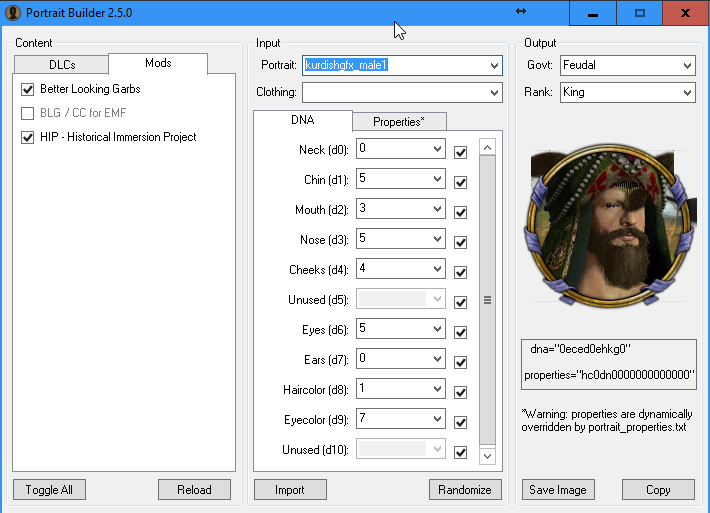The image size is (710, 513).
Task: Maximize the Portrait Builder window
Action: pos(639,13)
